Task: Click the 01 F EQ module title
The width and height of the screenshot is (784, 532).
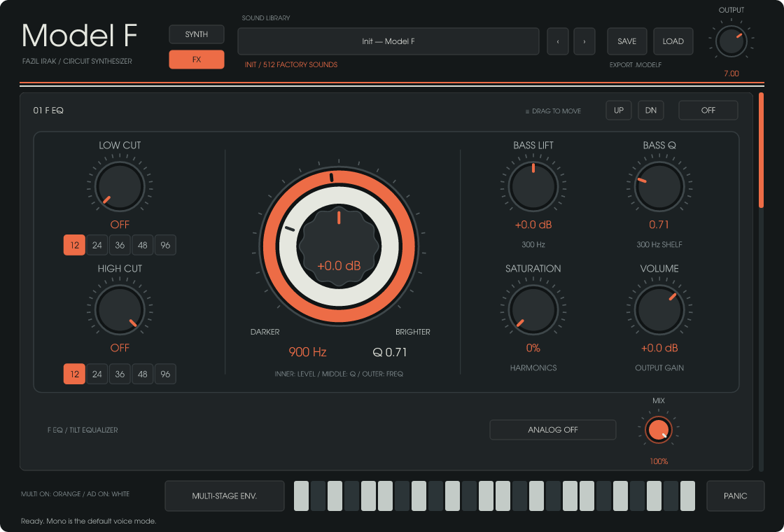Action: coord(48,111)
